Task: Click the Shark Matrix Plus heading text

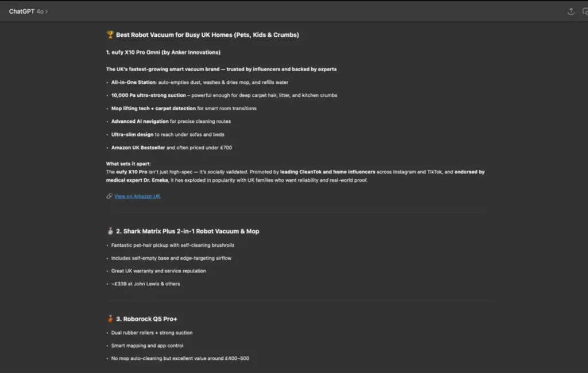Action: coord(191,231)
